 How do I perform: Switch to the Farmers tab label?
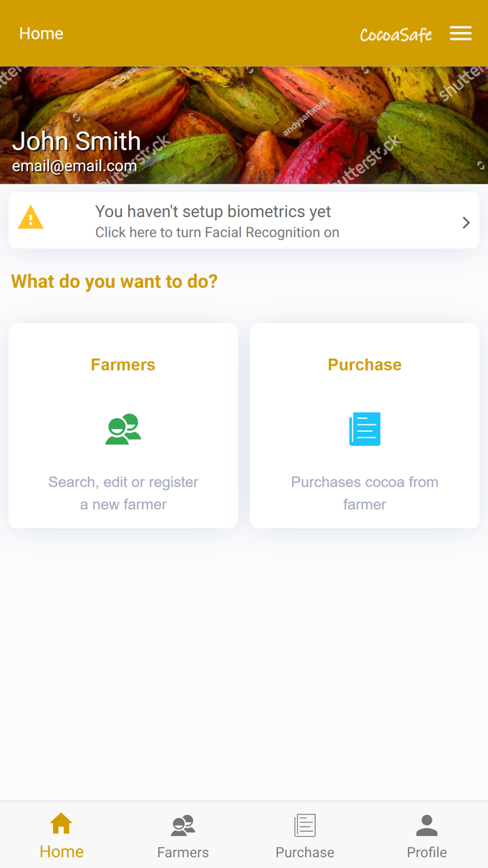[183, 852]
